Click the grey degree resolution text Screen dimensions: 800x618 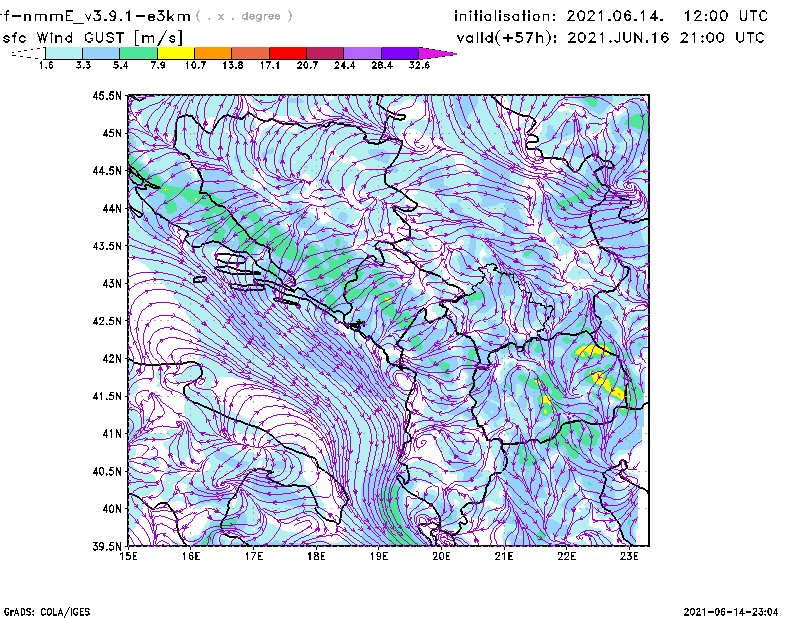pos(244,16)
